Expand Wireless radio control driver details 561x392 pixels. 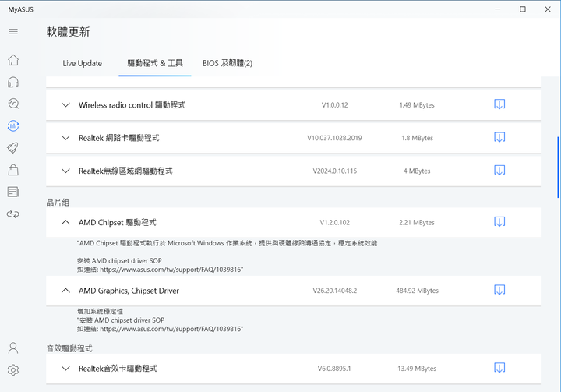[x=65, y=105]
